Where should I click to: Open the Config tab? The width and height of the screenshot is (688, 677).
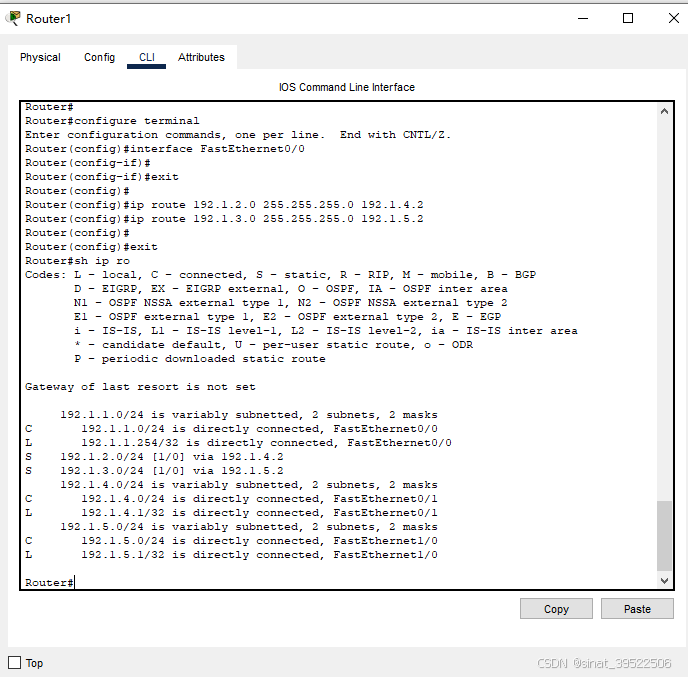point(100,57)
